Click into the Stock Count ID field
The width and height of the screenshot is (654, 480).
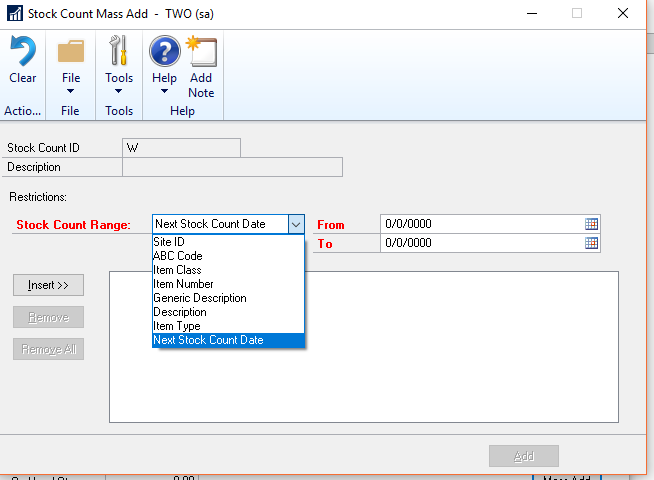(x=181, y=148)
